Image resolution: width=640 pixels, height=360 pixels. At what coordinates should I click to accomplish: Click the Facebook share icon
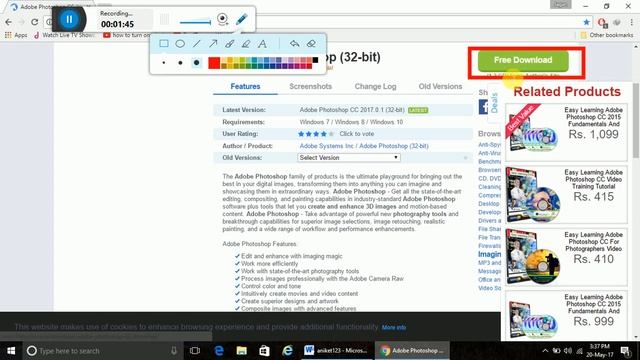[x=483, y=107]
